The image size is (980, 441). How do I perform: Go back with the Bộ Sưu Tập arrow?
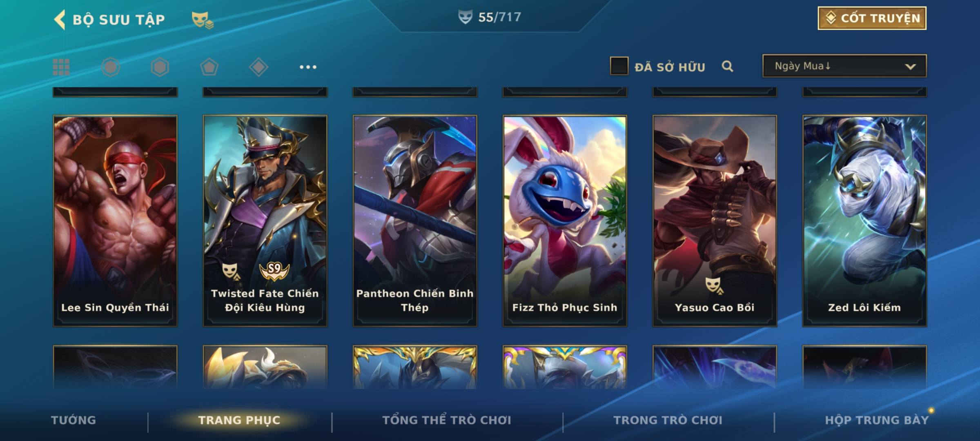point(60,20)
